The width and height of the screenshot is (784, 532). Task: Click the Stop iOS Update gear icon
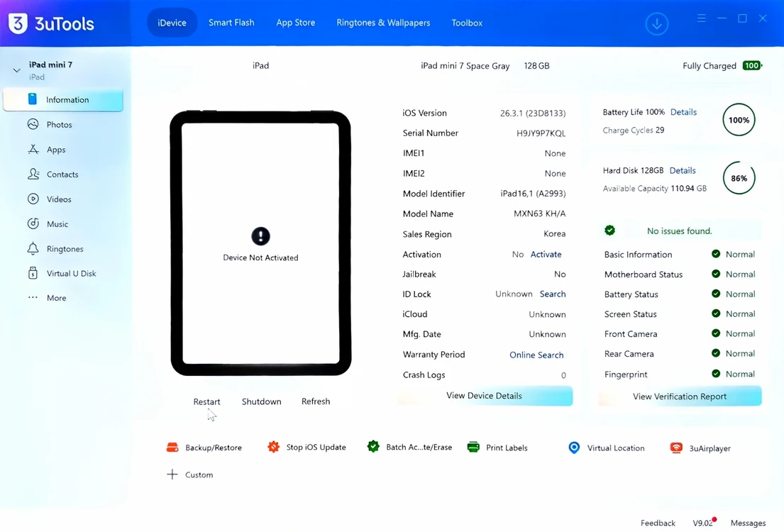[x=273, y=447]
